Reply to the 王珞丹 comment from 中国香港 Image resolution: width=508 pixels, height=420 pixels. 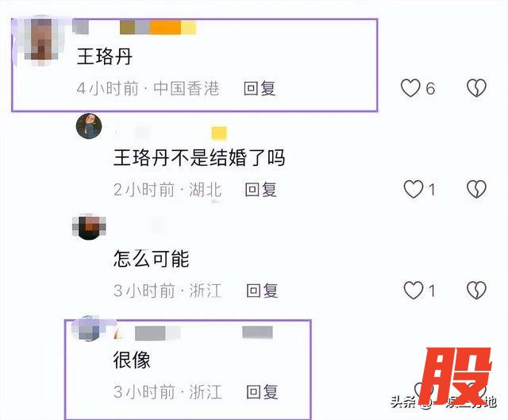click(260, 88)
